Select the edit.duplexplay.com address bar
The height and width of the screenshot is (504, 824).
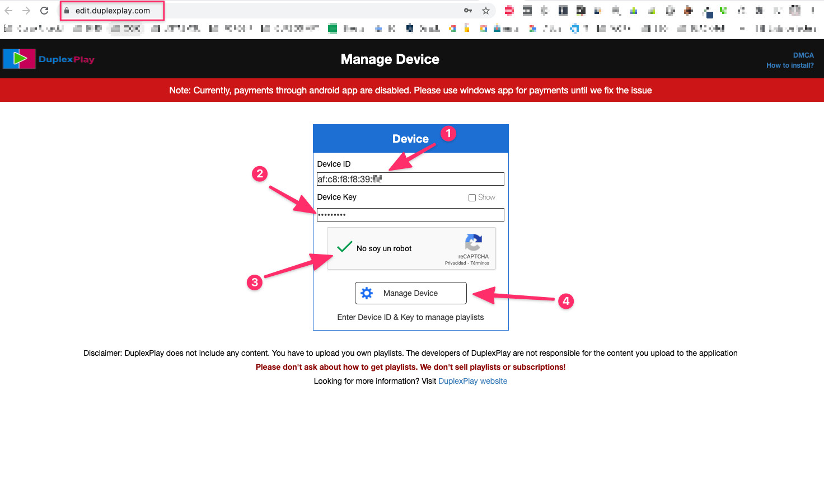tap(113, 11)
